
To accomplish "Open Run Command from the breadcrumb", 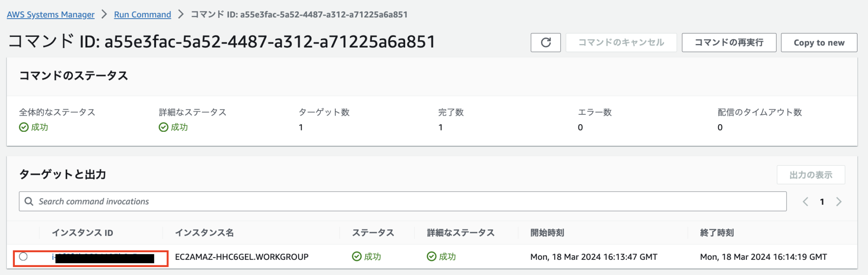I will (x=142, y=14).
